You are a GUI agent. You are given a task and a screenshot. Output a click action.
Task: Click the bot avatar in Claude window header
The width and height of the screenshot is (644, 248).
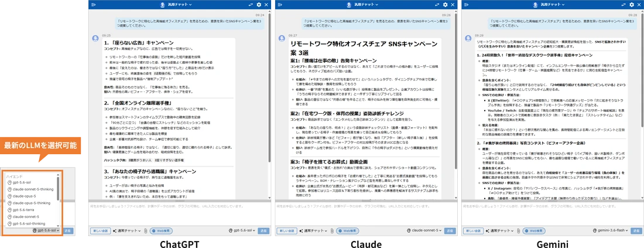click(349, 5)
